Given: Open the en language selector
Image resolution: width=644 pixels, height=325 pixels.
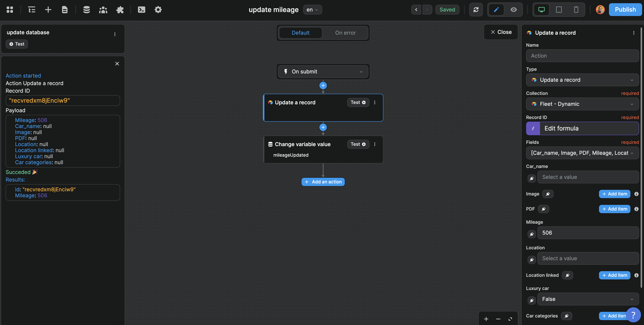Looking at the screenshot, I should coord(312,9).
